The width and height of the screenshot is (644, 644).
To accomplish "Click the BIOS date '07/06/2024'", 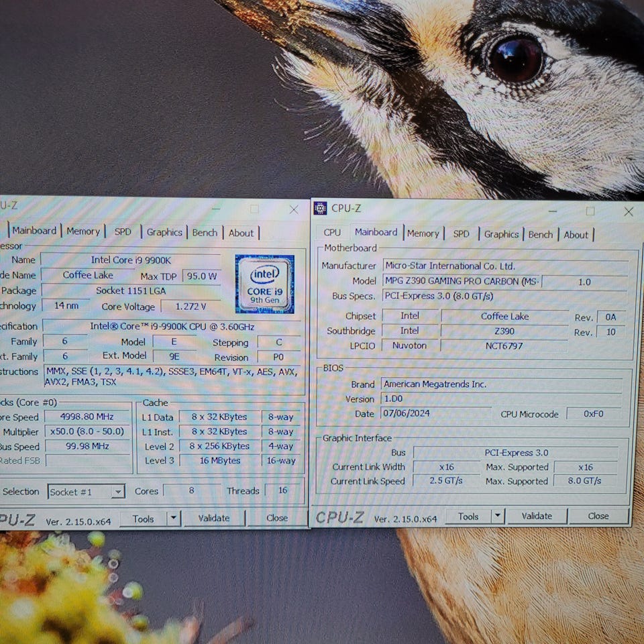I will pyautogui.click(x=436, y=413).
